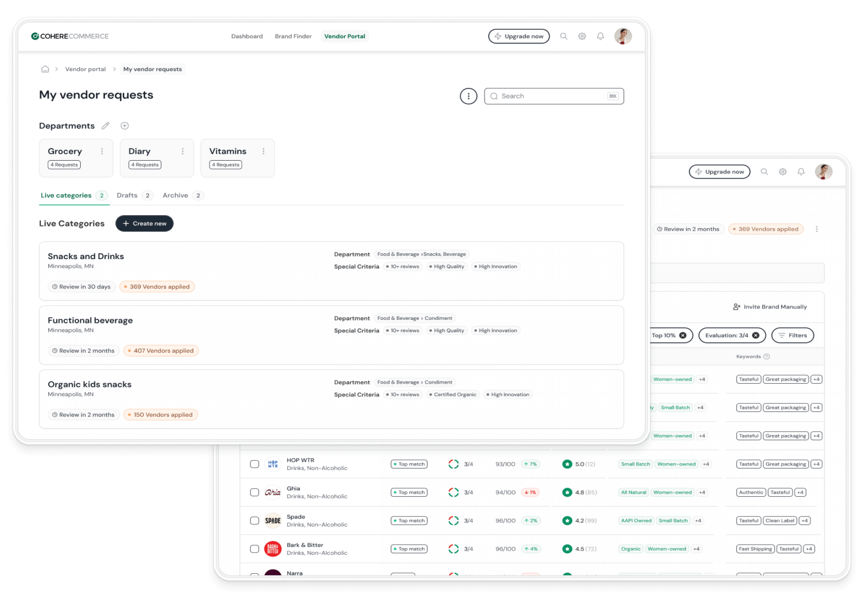Screen dimensions: 868x603
Task: Open profile avatar in back window
Action: pyautogui.click(x=824, y=171)
